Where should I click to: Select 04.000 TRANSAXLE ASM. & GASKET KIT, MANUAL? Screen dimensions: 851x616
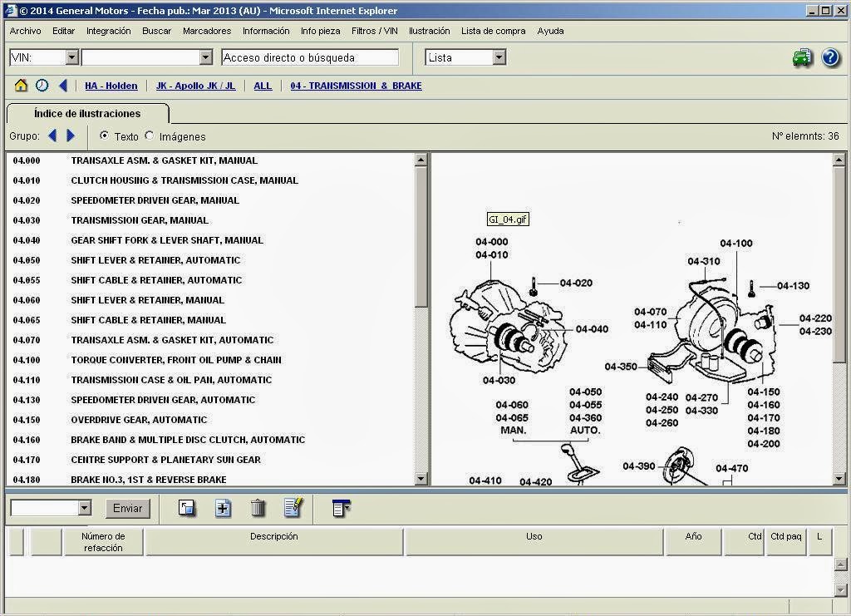click(210, 160)
